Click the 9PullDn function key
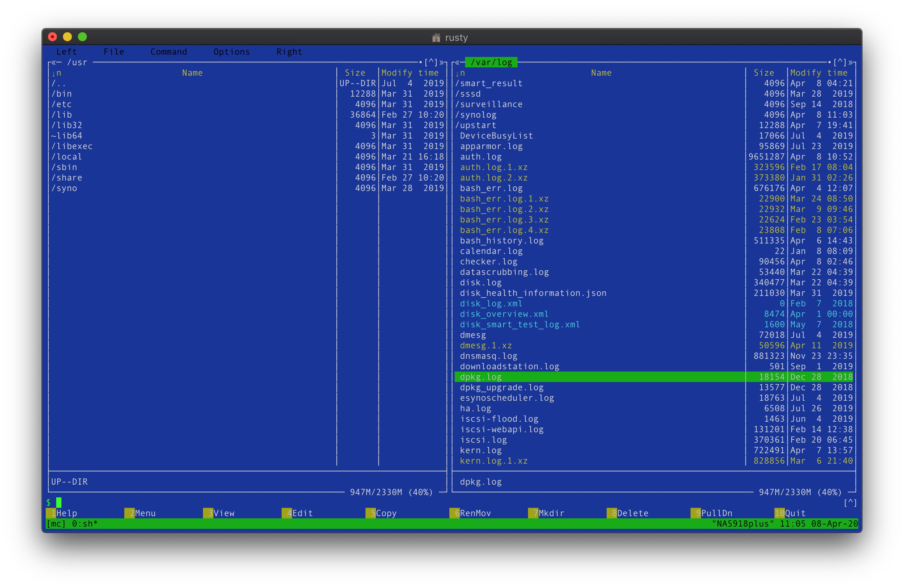This screenshot has width=904, height=588. pyautogui.click(x=712, y=513)
